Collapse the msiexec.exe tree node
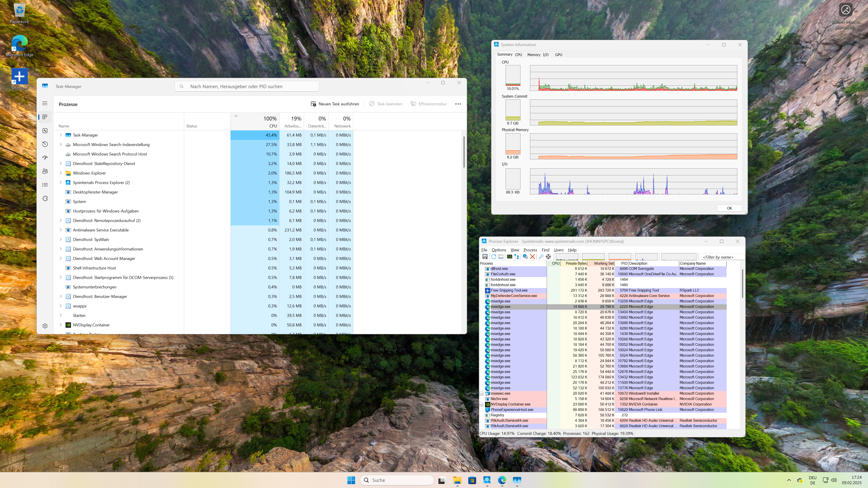The image size is (868, 488). (482, 393)
